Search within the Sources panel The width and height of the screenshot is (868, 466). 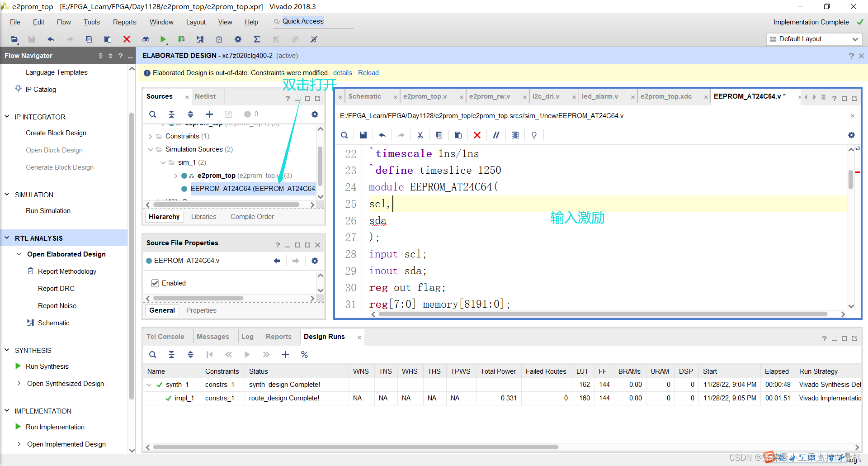(x=153, y=114)
